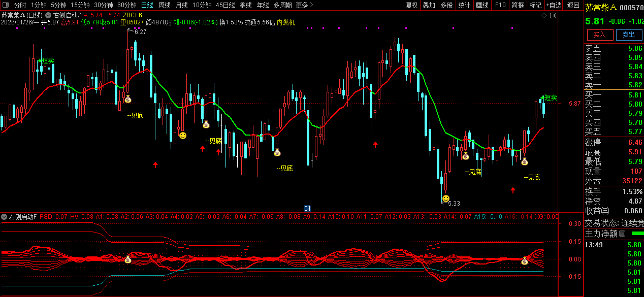
Task: Activate the 画线 drawing tool
Action: click(482, 5)
